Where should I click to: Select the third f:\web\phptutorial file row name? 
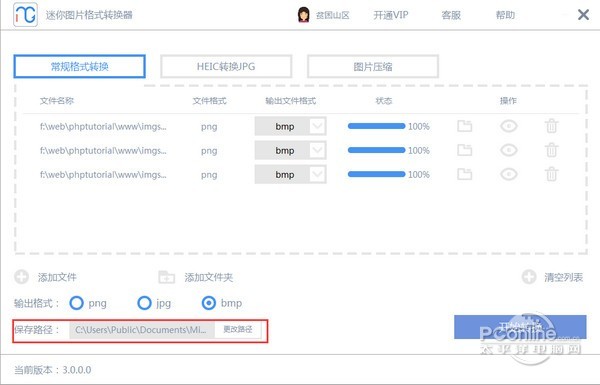103,175
